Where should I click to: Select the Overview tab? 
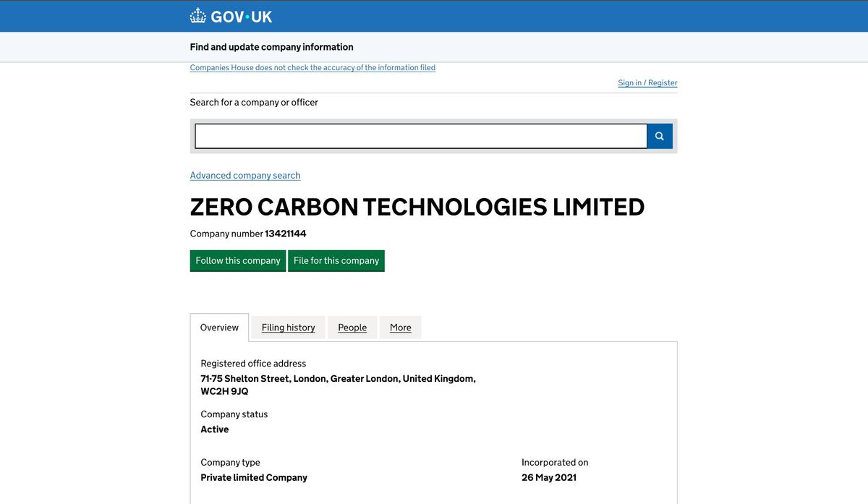click(x=218, y=328)
